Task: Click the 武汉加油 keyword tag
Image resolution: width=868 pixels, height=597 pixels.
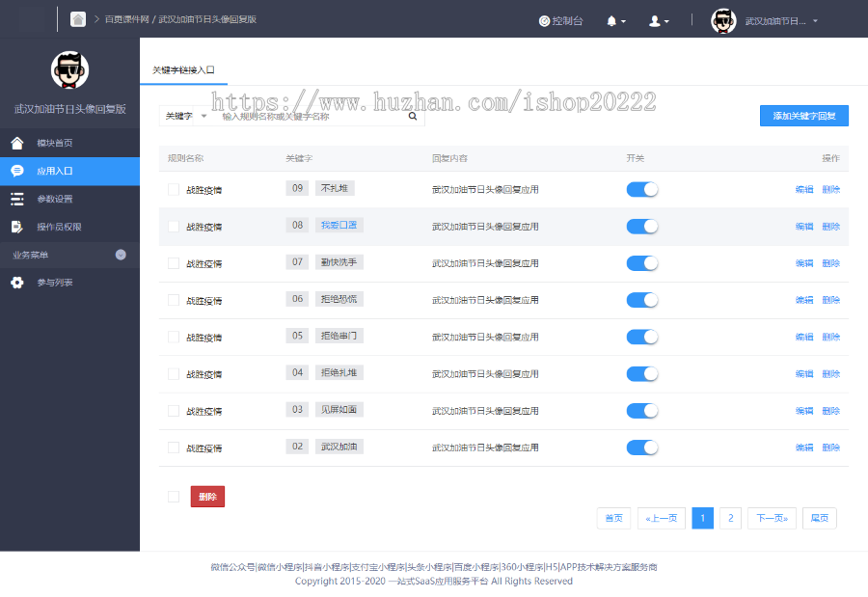Action: tap(339, 447)
